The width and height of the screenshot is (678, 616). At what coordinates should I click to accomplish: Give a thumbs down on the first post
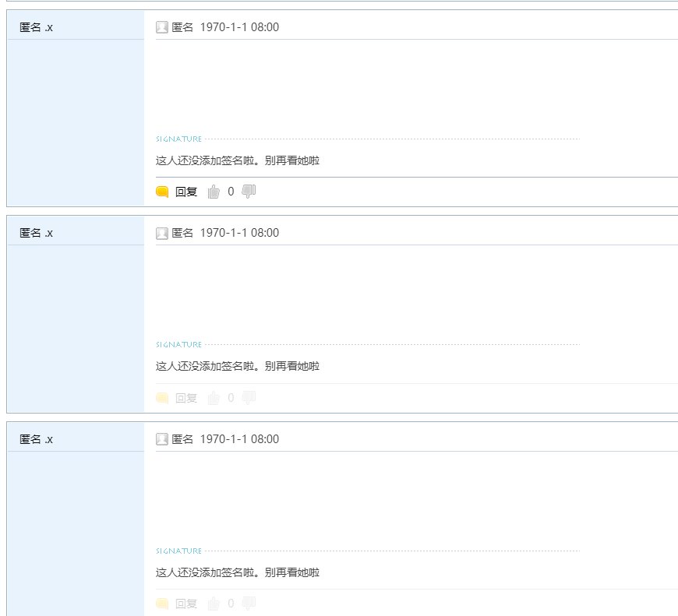point(249,191)
